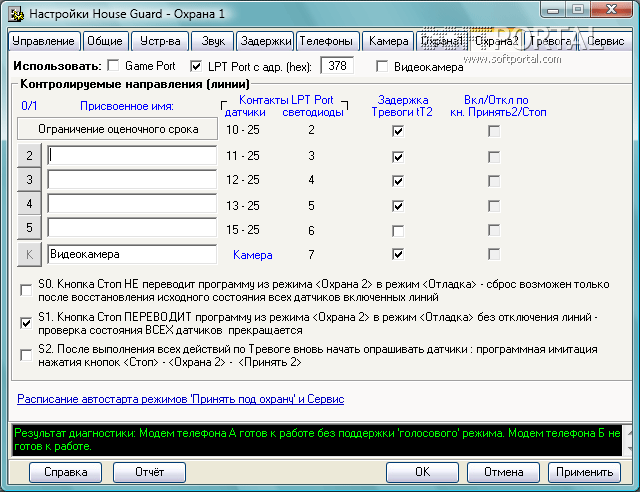Click the House Guard title bar icon

(x=15, y=13)
